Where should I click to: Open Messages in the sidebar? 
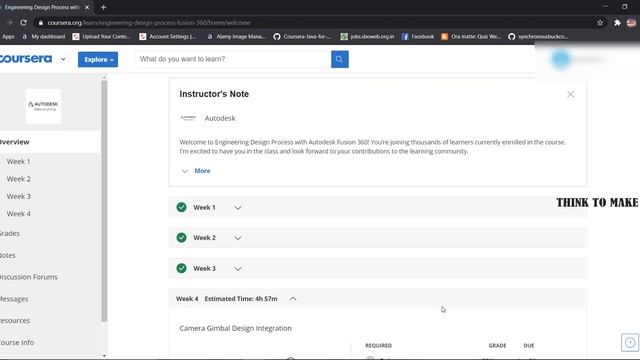pos(14,299)
